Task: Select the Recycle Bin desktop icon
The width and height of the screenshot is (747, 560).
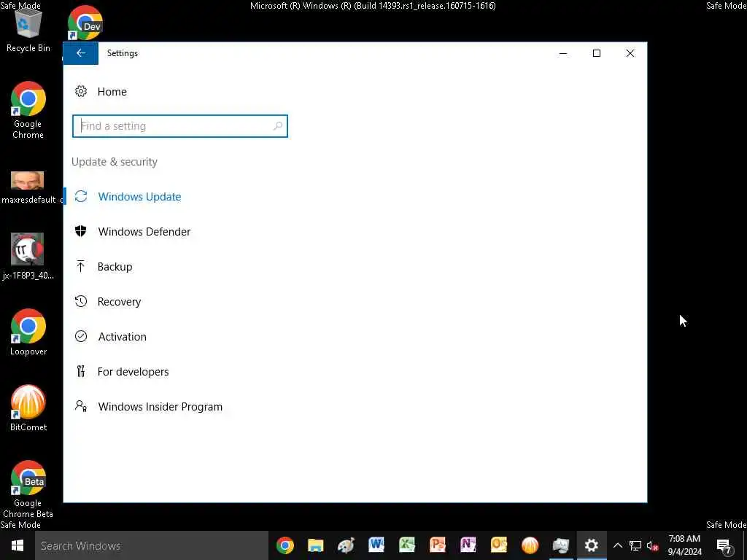Action: pyautogui.click(x=28, y=29)
